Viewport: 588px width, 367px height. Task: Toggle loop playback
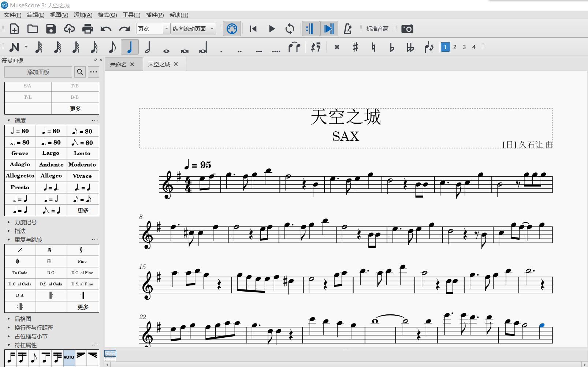point(290,29)
